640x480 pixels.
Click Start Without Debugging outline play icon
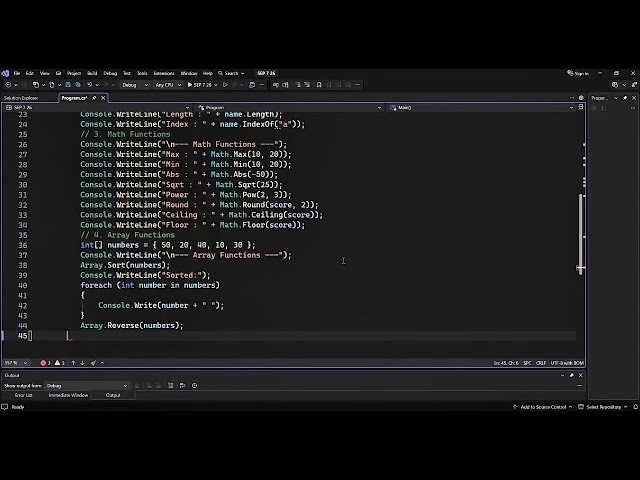coord(225,85)
